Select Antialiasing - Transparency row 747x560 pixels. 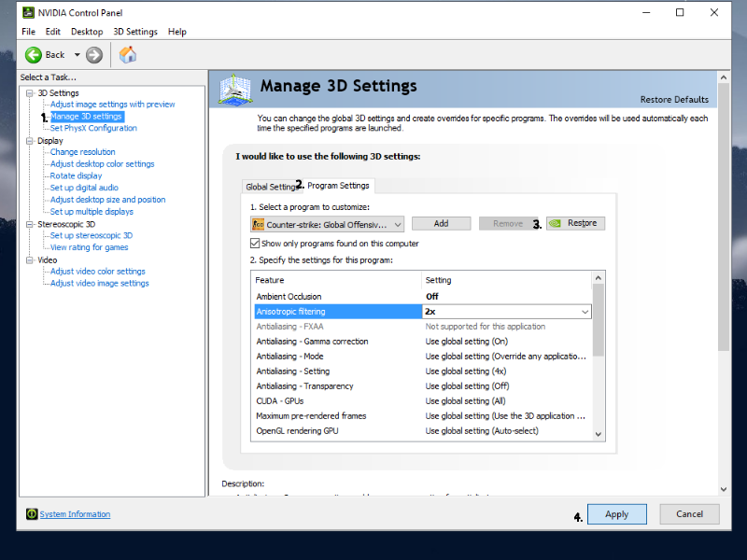[423, 386]
